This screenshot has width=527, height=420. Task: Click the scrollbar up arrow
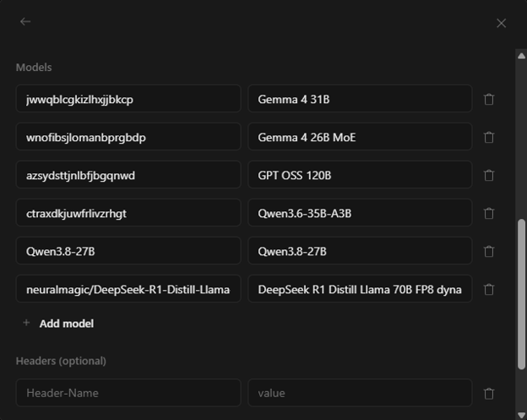(x=521, y=56)
